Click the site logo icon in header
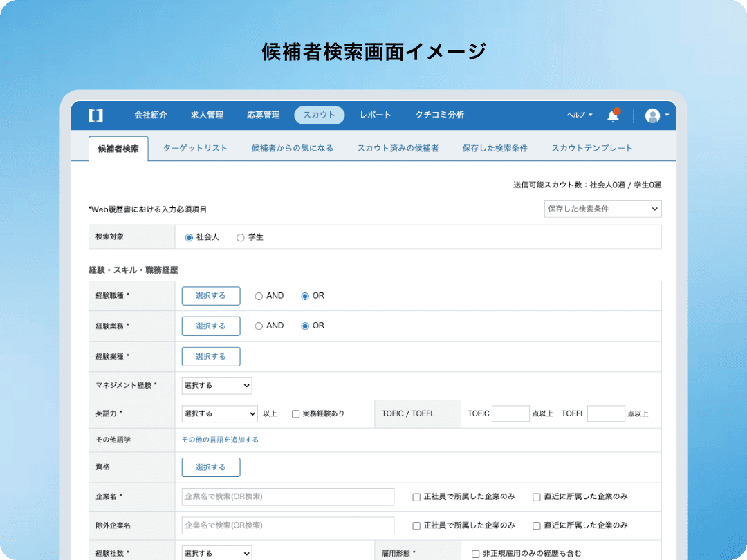747x560 pixels. coord(95,115)
